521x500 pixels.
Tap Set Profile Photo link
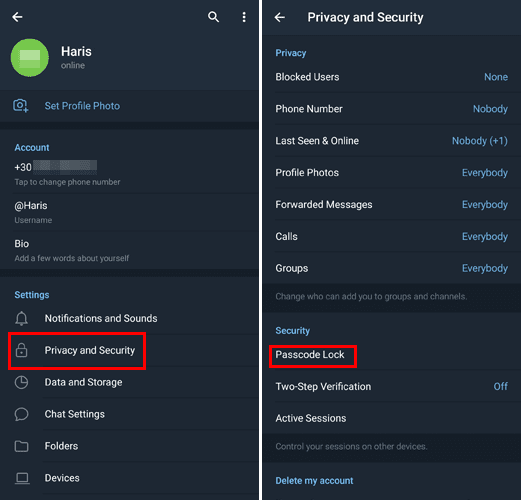82,106
